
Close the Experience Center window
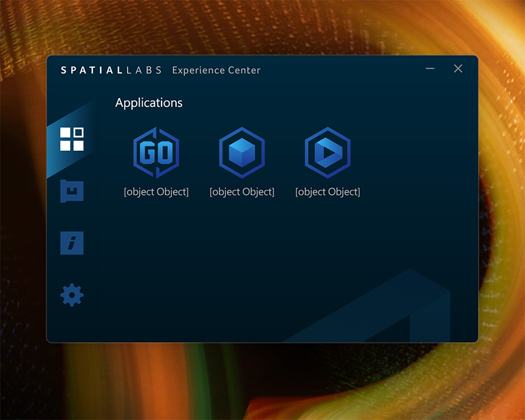pos(458,69)
